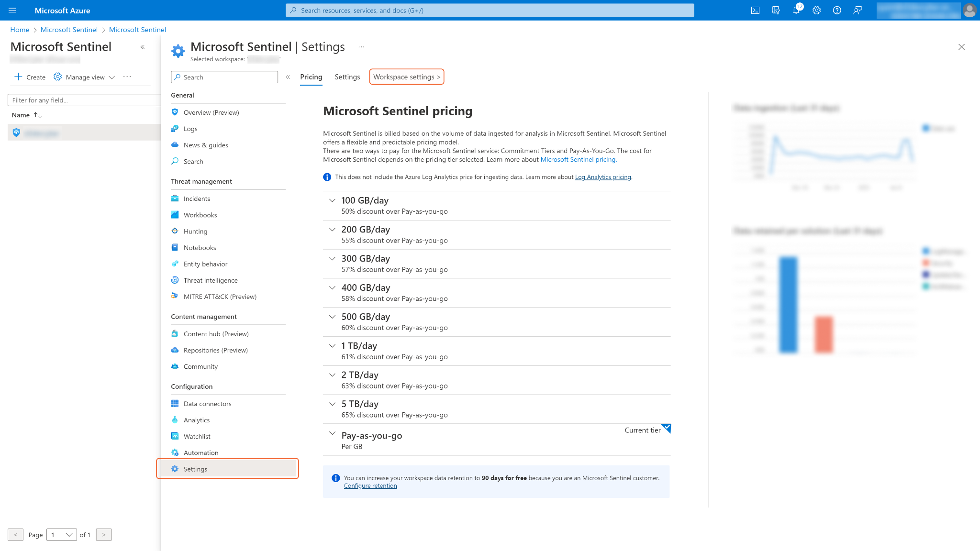Screen dimensions: 980x551
Task: Open the Manage view dropdown
Action: (x=85, y=77)
